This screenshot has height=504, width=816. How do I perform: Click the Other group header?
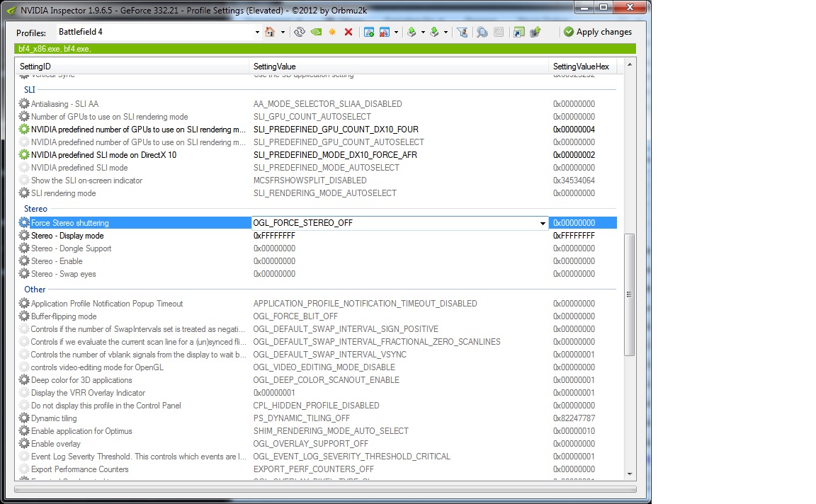click(34, 290)
